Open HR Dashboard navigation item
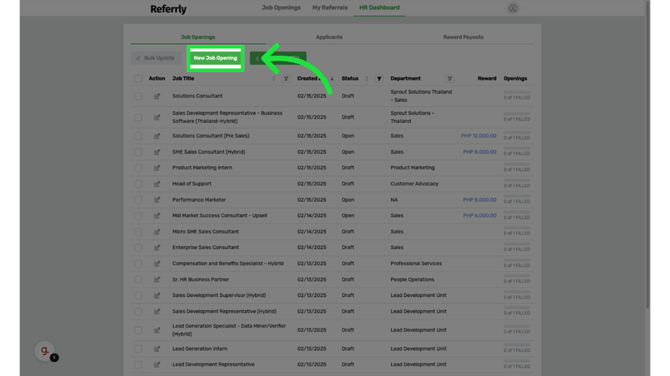The width and height of the screenshot is (670, 376). (x=379, y=8)
